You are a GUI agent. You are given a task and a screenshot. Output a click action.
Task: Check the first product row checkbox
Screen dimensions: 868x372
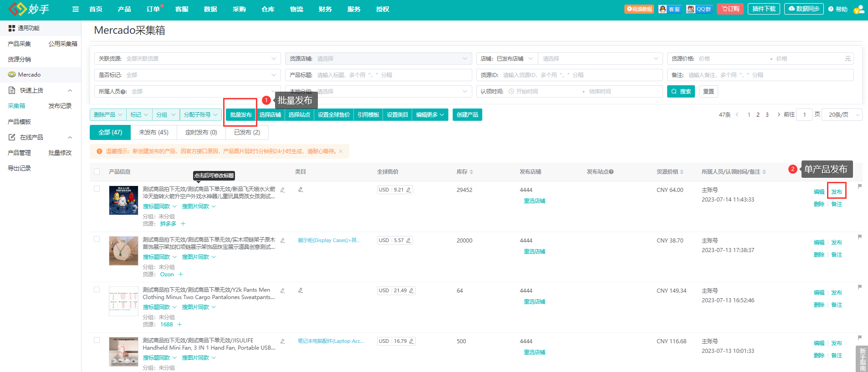pos(97,189)
